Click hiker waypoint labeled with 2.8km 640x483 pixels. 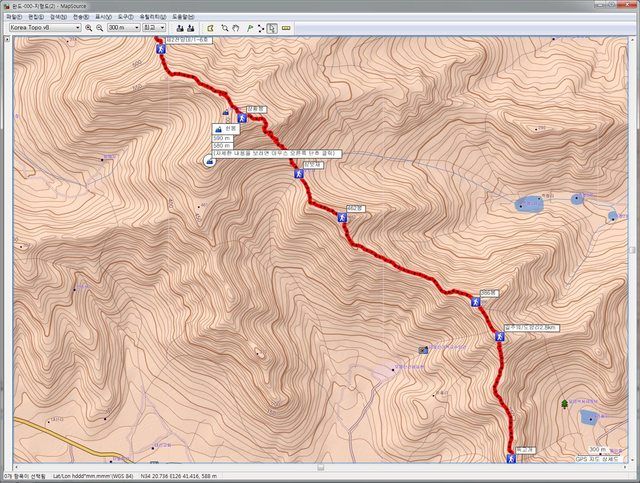pos(500,336)
